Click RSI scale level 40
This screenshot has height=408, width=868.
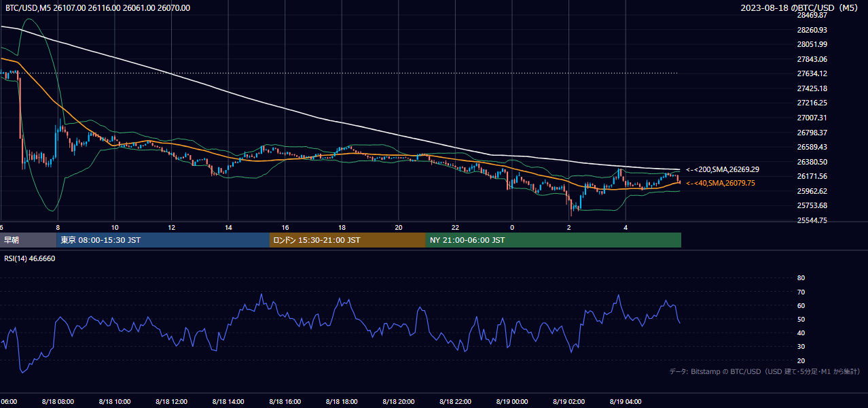pyautogui.click(x=801, y=333)
